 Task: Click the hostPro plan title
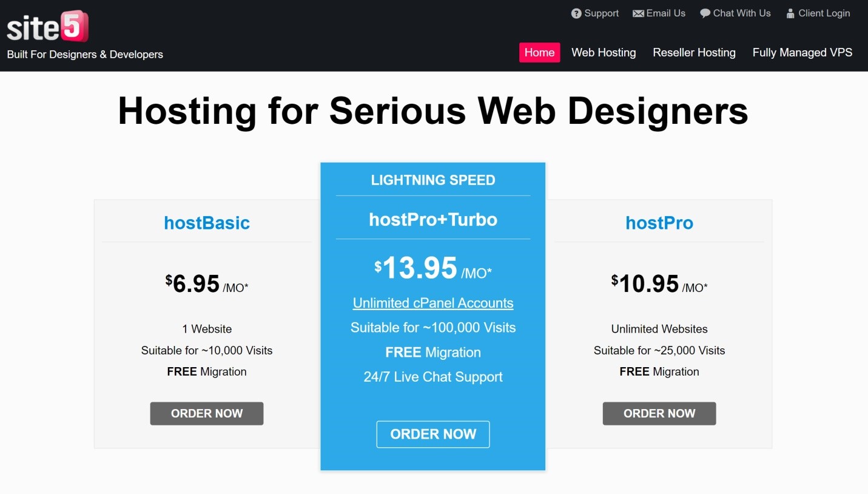click(659, 223)
